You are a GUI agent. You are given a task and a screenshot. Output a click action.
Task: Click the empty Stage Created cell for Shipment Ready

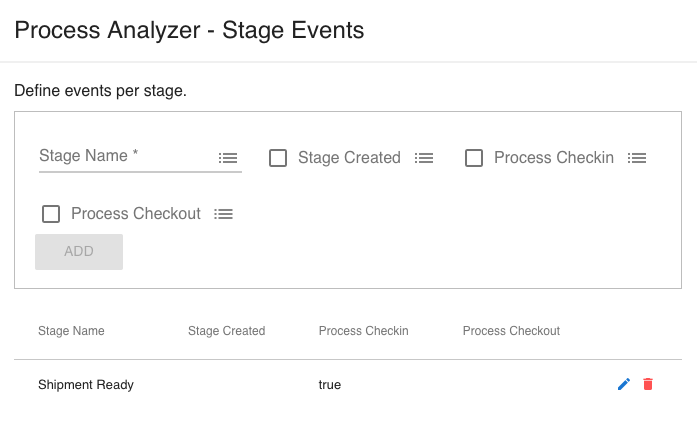226,385
